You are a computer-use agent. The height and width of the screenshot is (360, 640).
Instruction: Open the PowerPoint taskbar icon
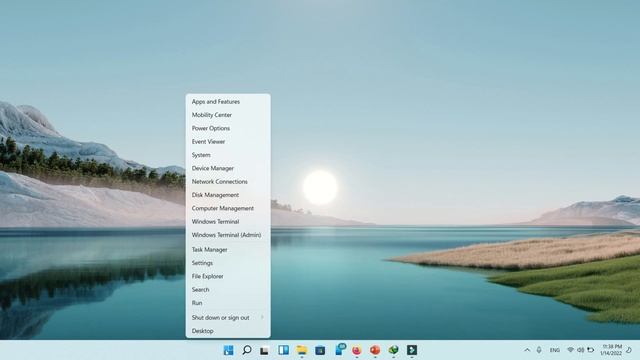coord(375,350)
